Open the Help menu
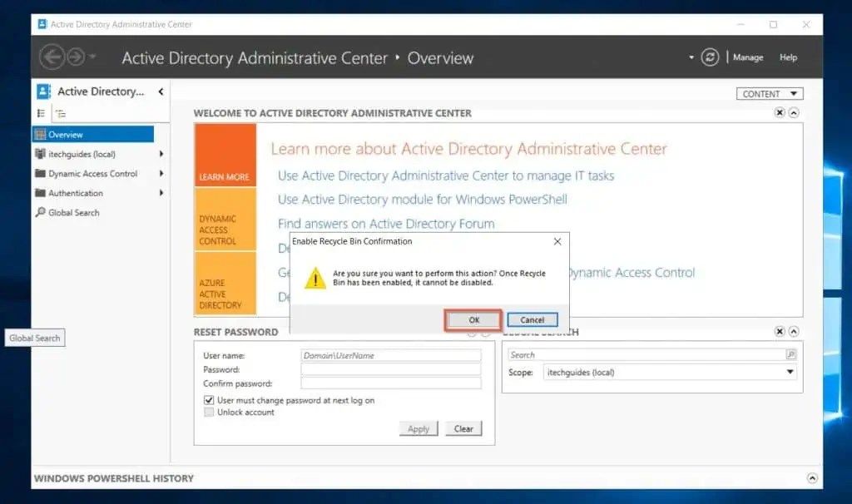Viewport: 852px width, 504px height. tap(788, 57)
